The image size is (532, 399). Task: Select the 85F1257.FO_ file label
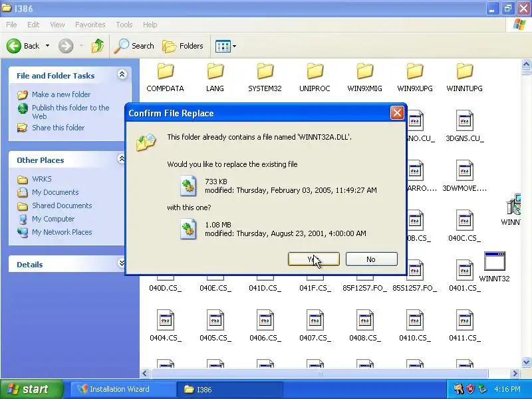364,288
